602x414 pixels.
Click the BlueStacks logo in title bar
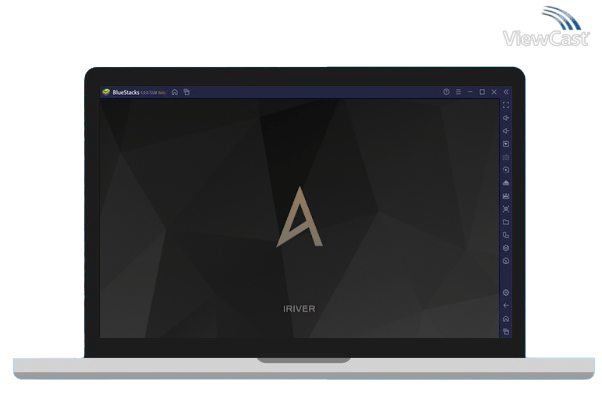pos(106,92)
